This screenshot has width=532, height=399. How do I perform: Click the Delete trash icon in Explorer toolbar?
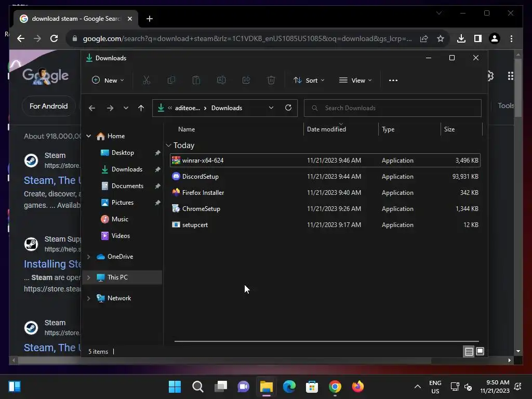pyautogui.click(x=271, y=81)
